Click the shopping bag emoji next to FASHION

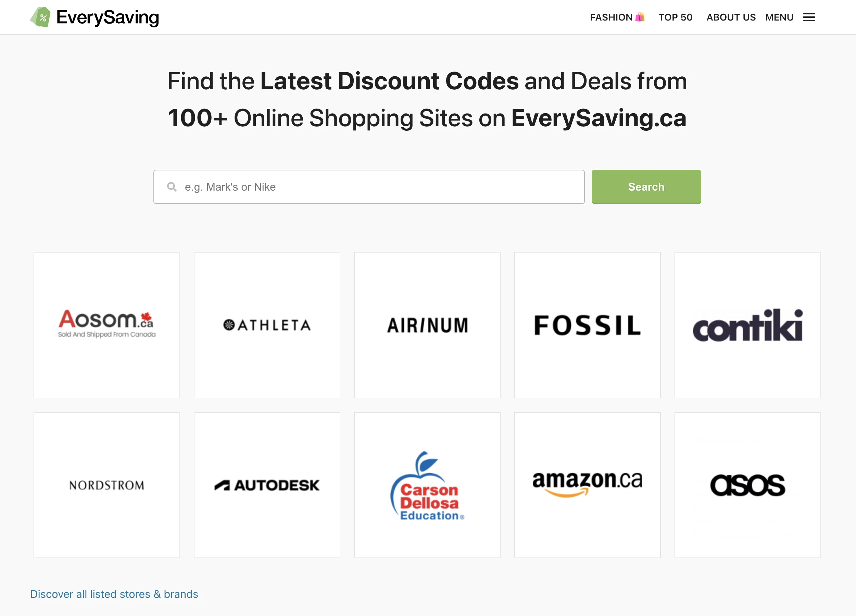point(639,17)
